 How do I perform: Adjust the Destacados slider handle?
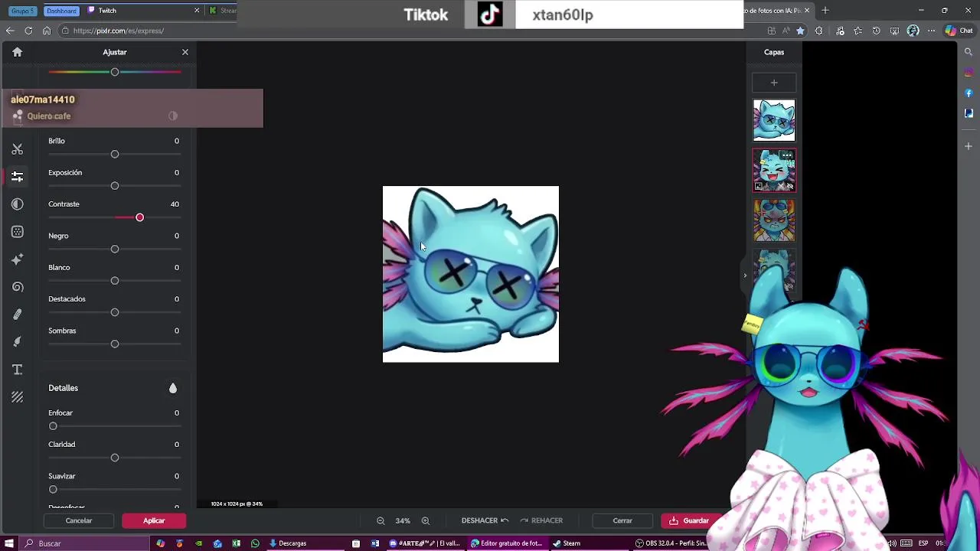tap(115, 312)
